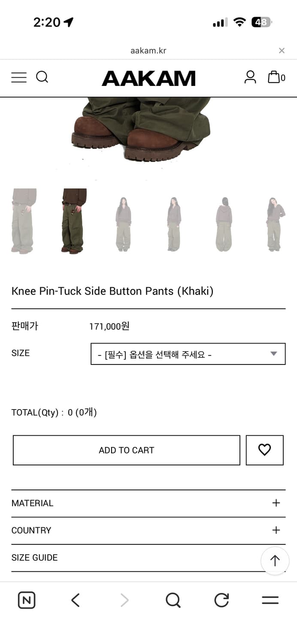Refresh the current page
Viewport: 297px width, 644px height.
[221, 600]
